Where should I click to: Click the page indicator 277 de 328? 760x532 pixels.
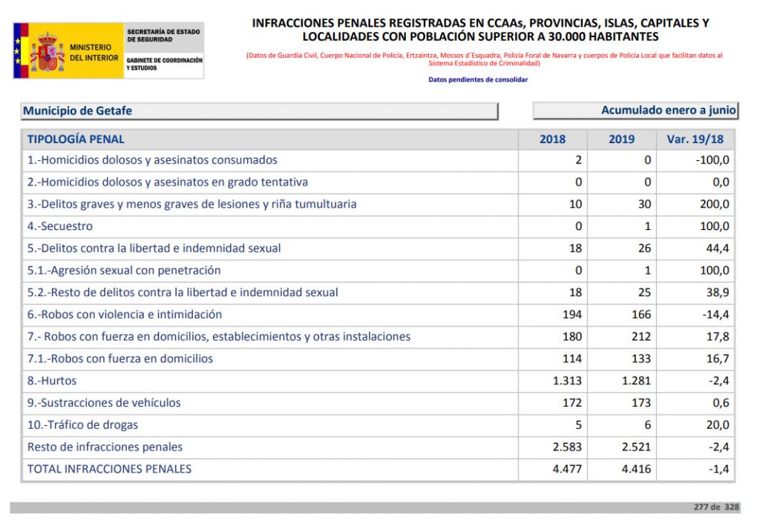tap(716, 508)
